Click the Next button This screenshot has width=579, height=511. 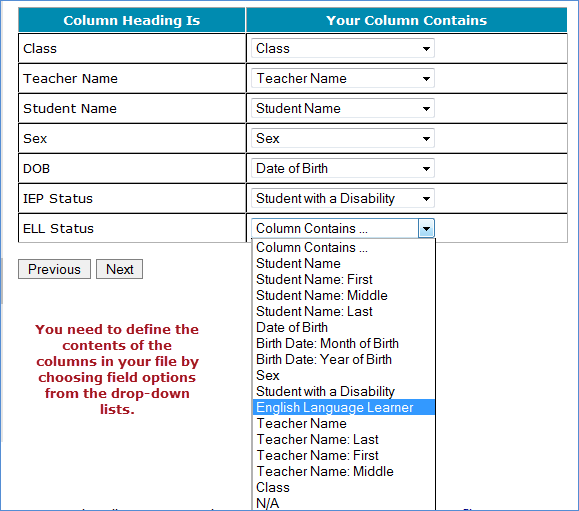coord(119,269)
